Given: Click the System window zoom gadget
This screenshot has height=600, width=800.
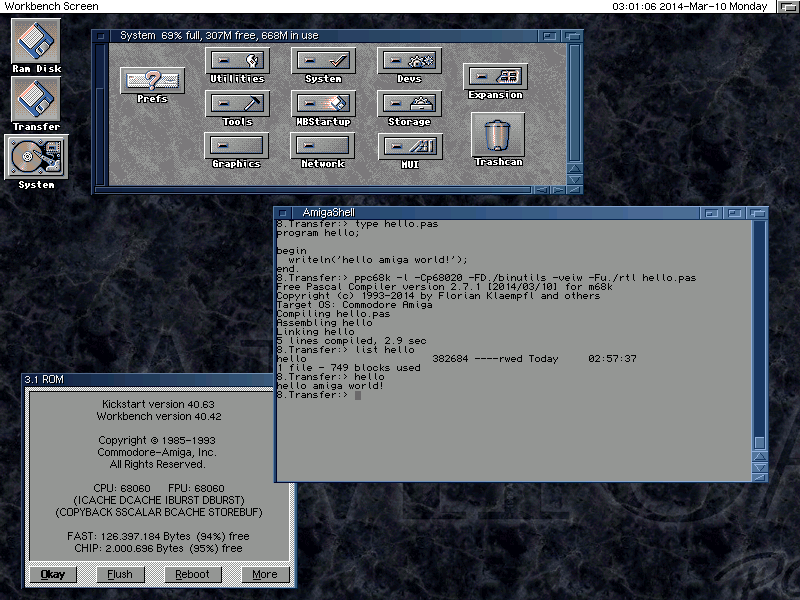Looking at the screenshot, I should 549,36.
